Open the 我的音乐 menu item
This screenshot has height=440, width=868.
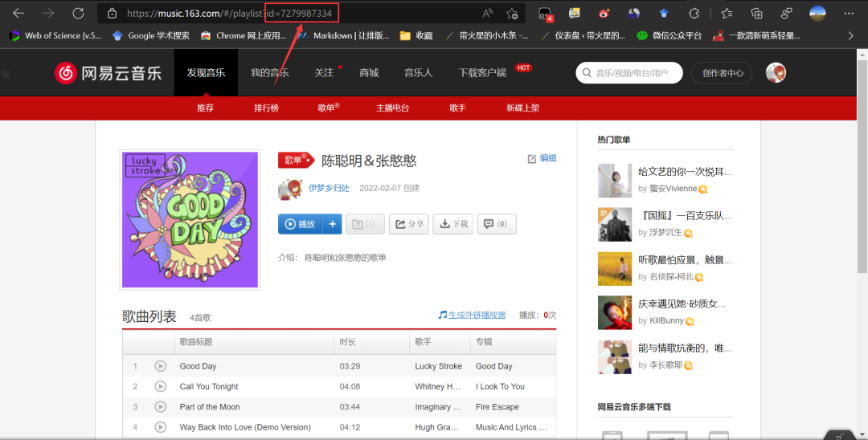coord(269,72)
